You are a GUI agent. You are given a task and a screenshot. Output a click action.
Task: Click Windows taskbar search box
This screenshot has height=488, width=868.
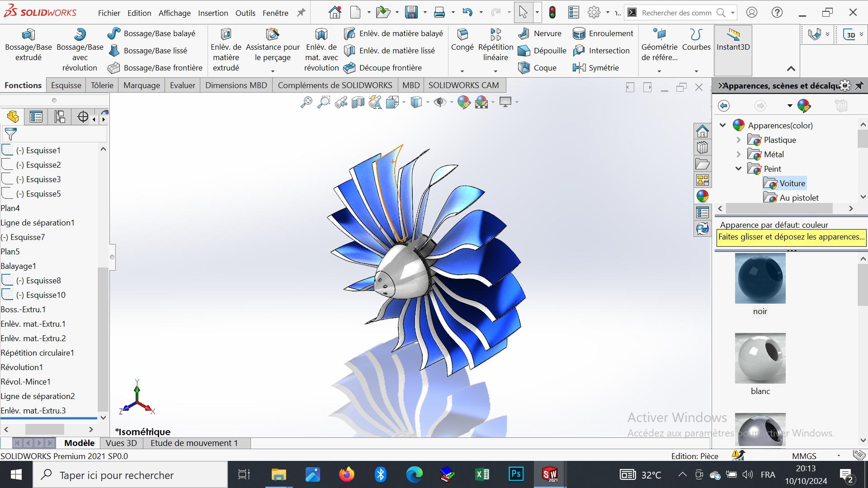point(130,475)
